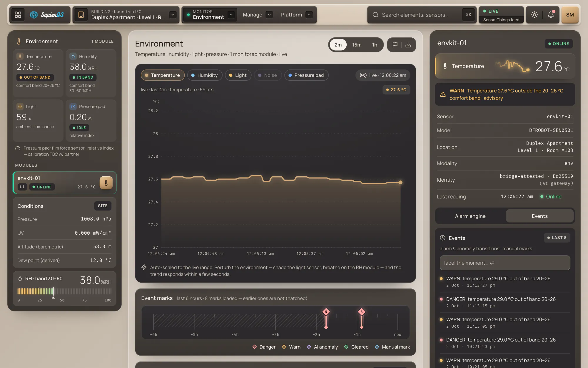Click the IN BAND humidity badge
The image size is (588, 368).
point(83,77)
